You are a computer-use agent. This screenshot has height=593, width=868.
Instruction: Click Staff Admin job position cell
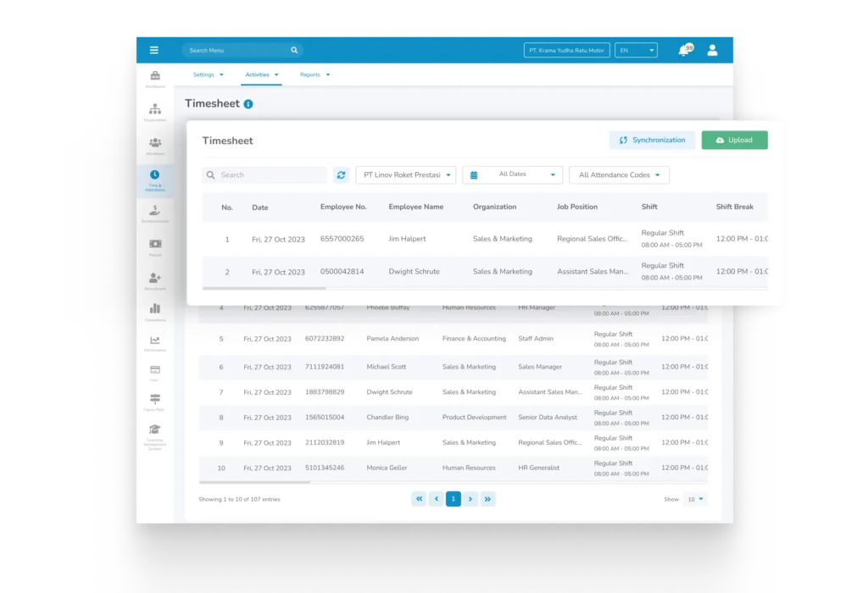pos(536,339)
